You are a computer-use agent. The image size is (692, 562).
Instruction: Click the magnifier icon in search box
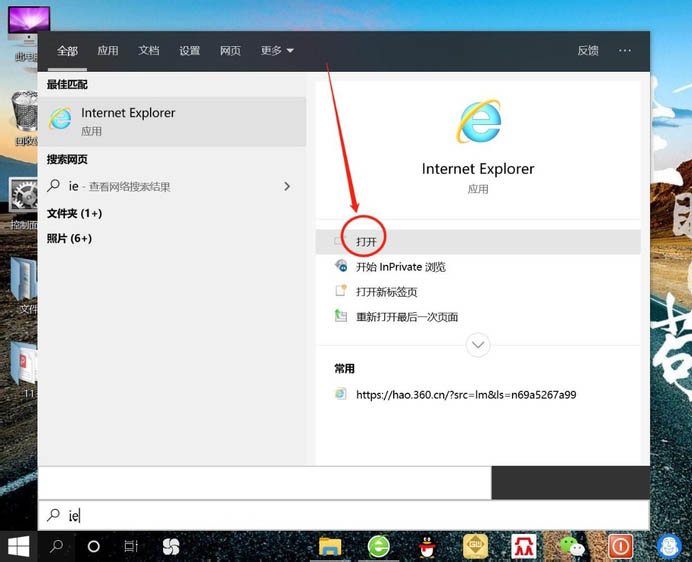pyautogui.click(x=53, y=515)
